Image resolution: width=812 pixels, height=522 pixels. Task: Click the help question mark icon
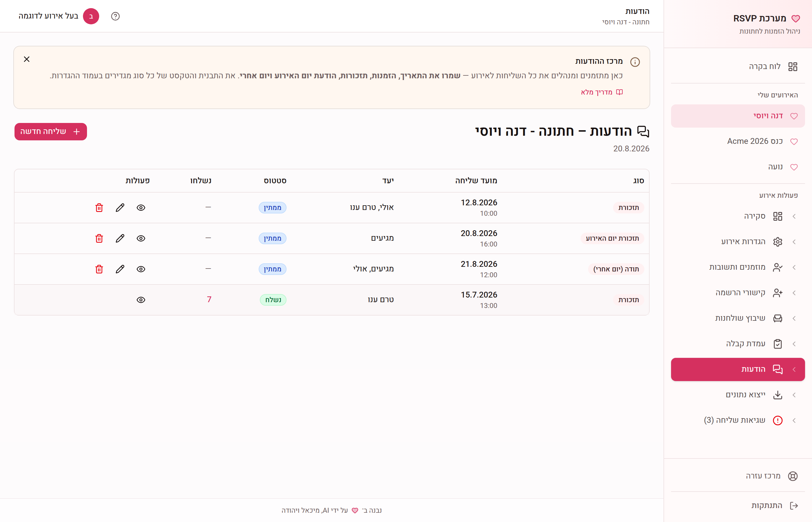tap(115, 16)
